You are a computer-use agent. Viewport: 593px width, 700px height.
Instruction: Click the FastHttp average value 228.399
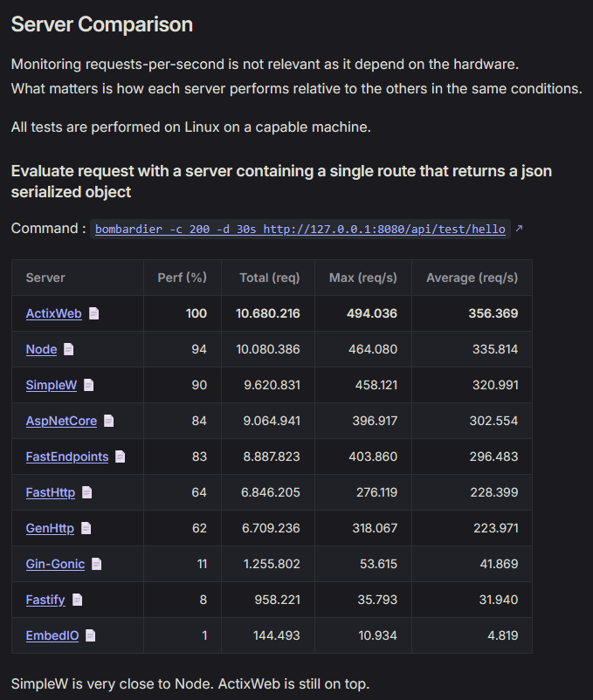494,492
